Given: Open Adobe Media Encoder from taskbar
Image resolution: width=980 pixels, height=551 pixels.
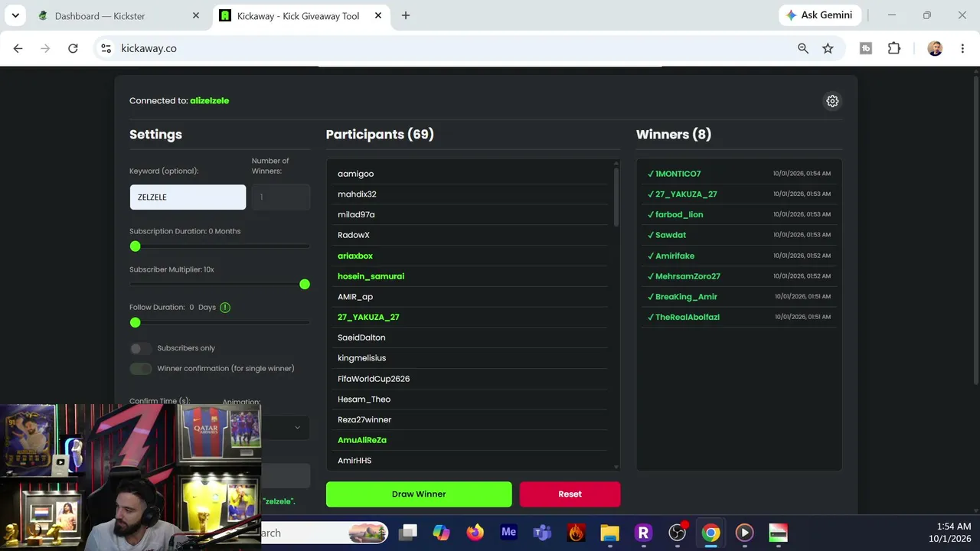Looking at the screenshot, I should point(509,533).
